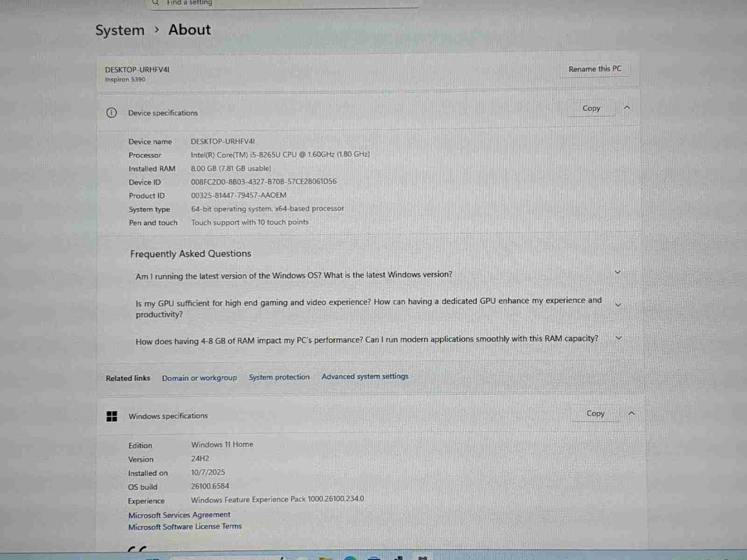Copy the Device specifications
Viewport: 747px width, 560px height.
pos(591,108)
